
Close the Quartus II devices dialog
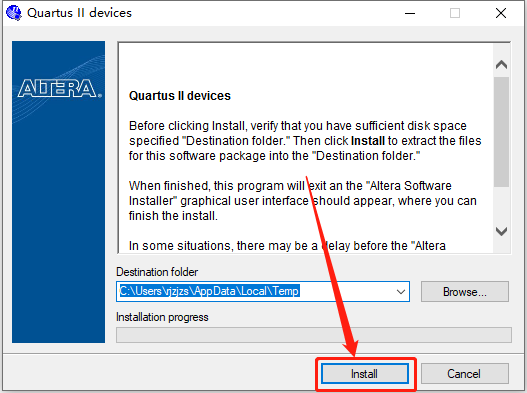(x=501, y=13)
